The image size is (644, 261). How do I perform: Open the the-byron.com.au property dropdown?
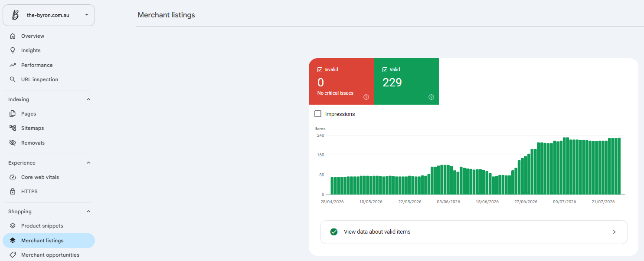(x=49, y=15)
